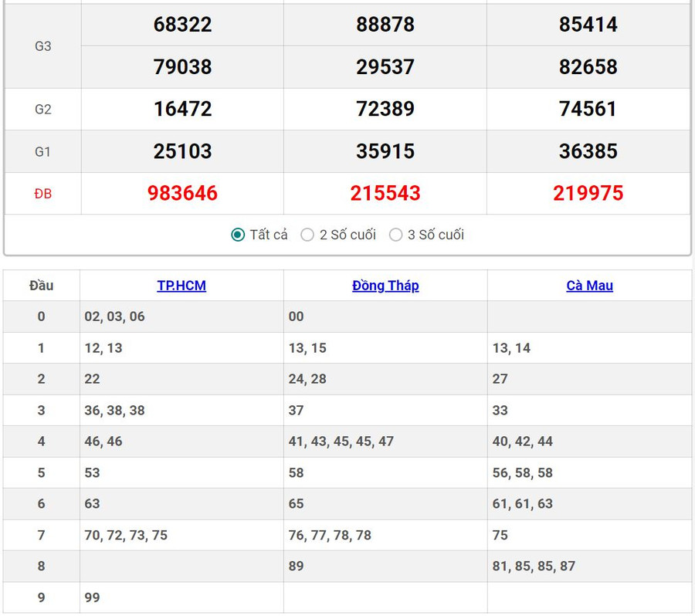Select G3 prize number 82658

tap(588, 67)
